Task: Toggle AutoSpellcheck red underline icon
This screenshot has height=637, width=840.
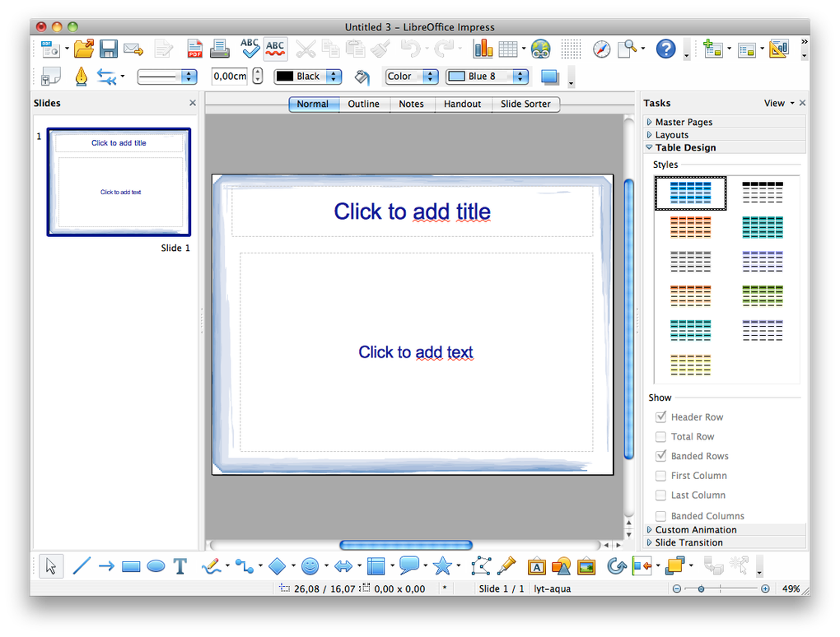Action: (x=275, y=49)
